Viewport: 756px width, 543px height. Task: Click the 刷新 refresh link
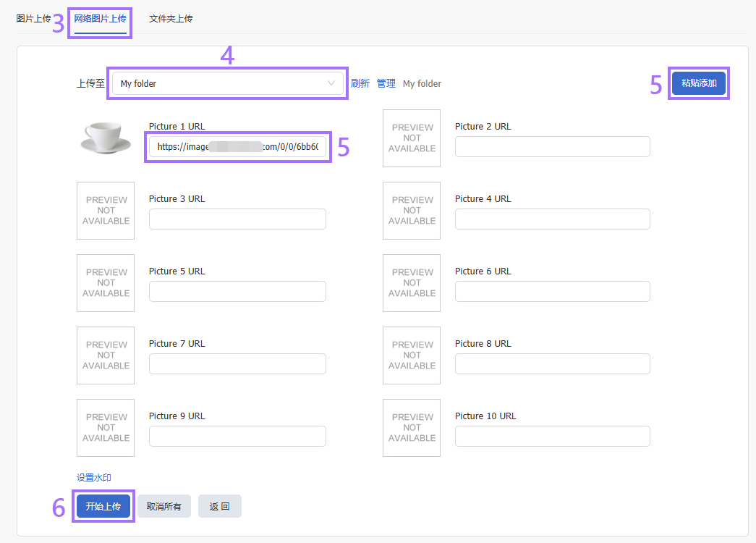[360, 83]
